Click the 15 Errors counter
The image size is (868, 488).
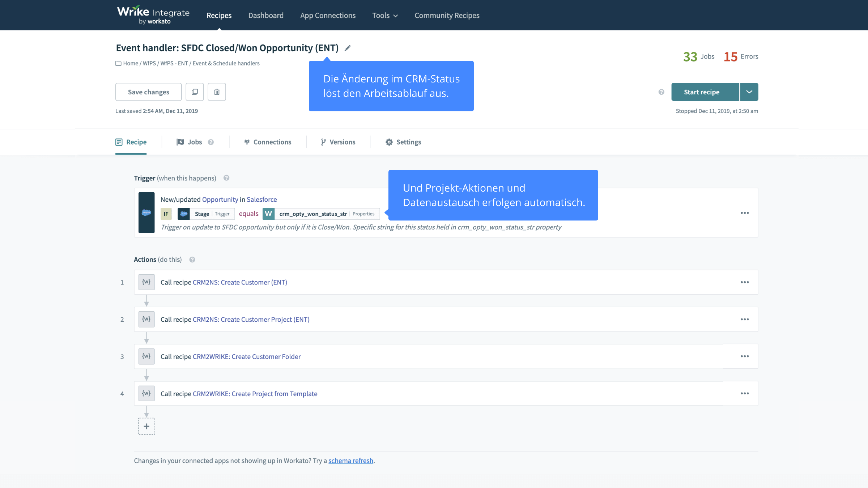741,56
